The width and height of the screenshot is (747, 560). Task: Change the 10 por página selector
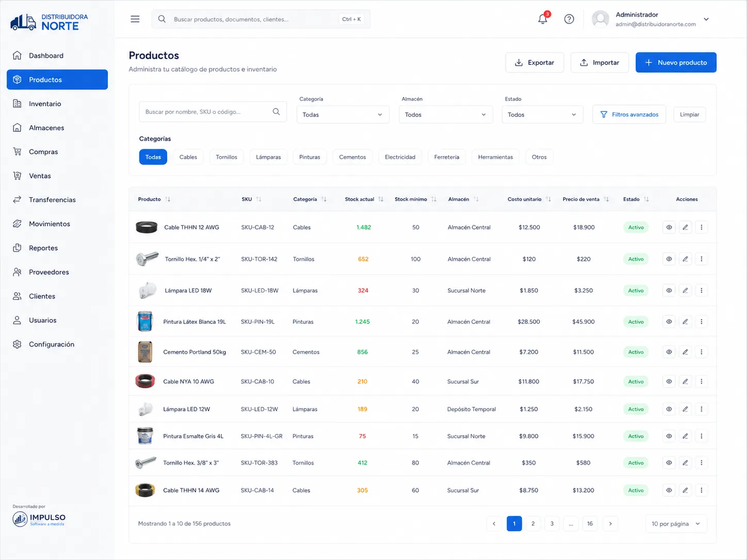(x=676, y=524)
